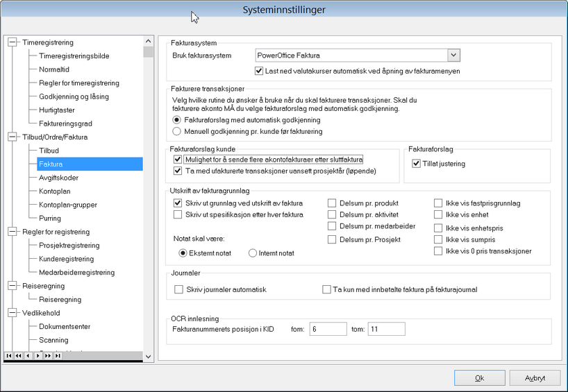This screenshot has height=392, width=568.
Task: Enable Delsum pr. produkt
Action: [x=332, y=203]
